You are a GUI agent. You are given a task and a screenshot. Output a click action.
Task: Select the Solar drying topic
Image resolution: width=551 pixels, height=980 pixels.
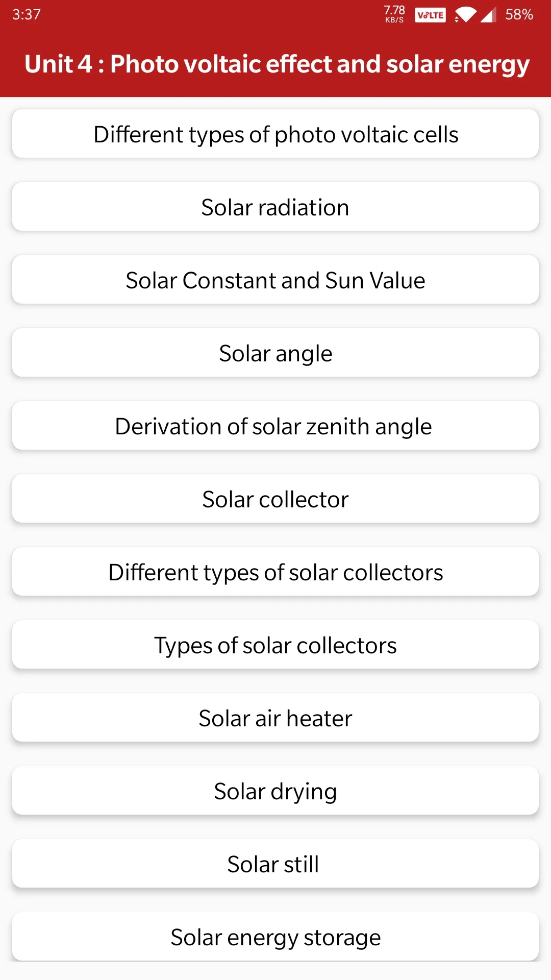coord(275,791)
